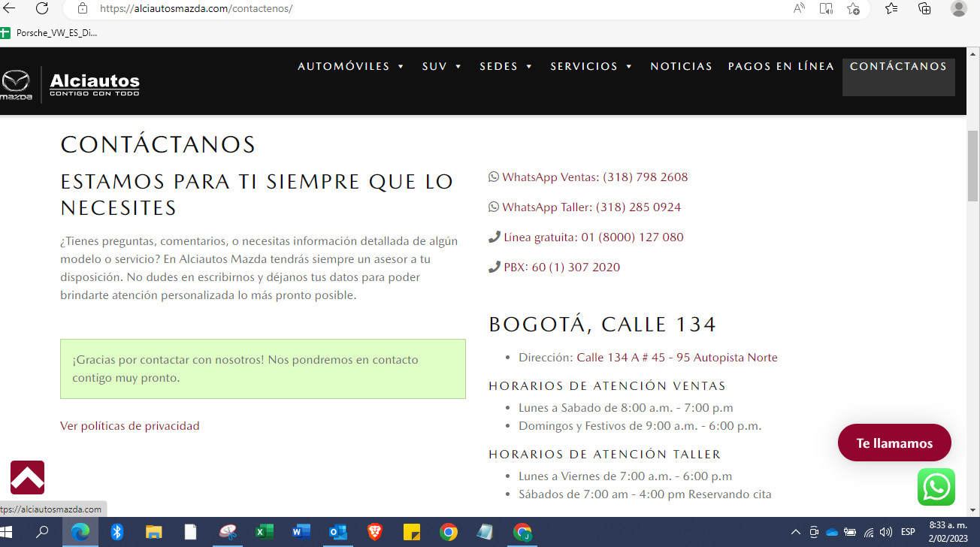Go to Noticias in the navigation
The image size is (980, 547).
[681, 66]
